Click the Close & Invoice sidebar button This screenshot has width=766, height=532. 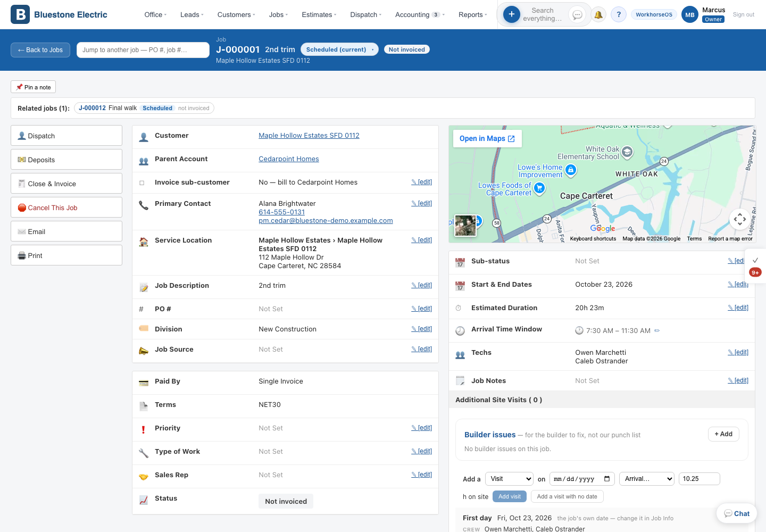66,184
